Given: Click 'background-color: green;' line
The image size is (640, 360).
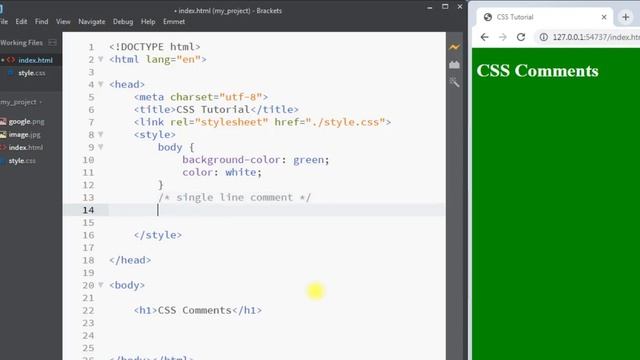Looking at the screenshot, I should coord(256,160).
